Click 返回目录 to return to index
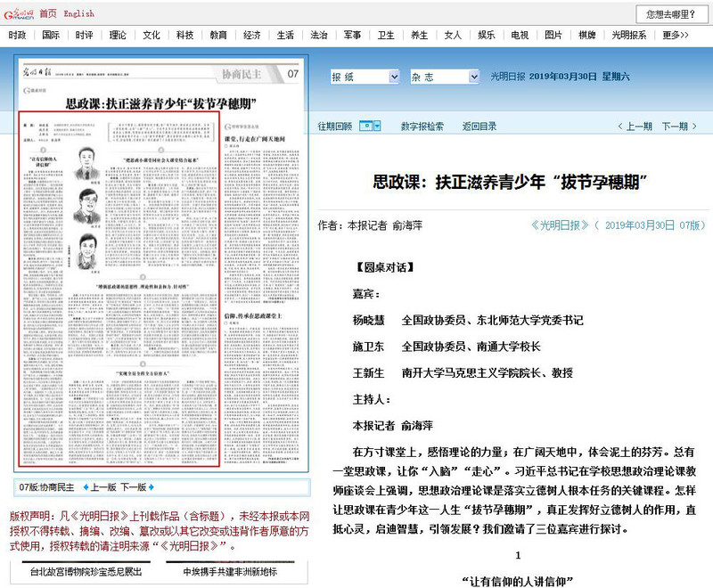This screenshot has height=588, width=713. tap(479, 127)
